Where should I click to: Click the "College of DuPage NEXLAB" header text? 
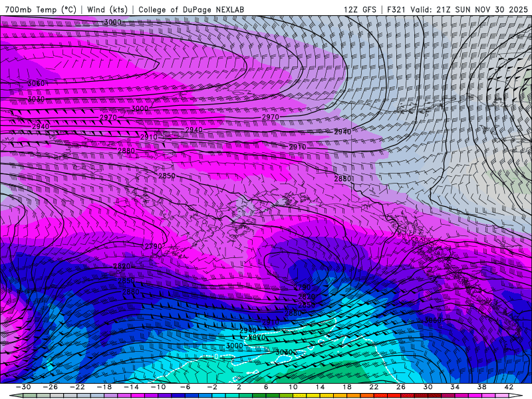pyautogui.click(x=191, y=9)
